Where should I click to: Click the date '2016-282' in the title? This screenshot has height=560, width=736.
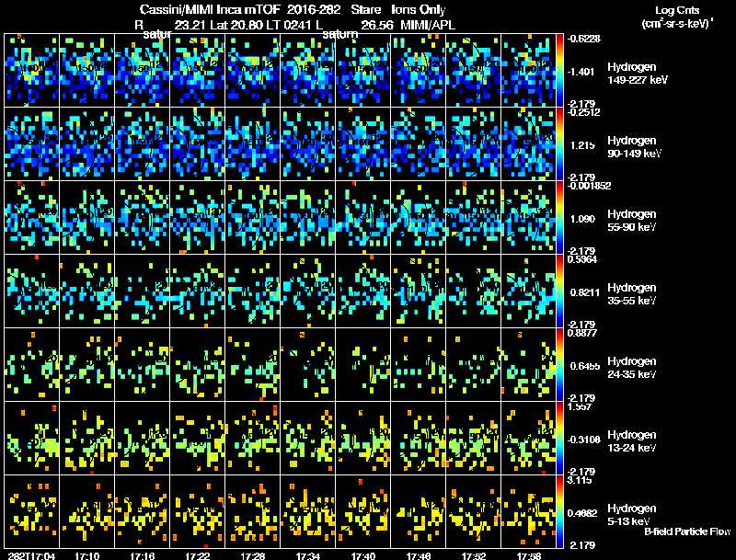pos(314,9)
